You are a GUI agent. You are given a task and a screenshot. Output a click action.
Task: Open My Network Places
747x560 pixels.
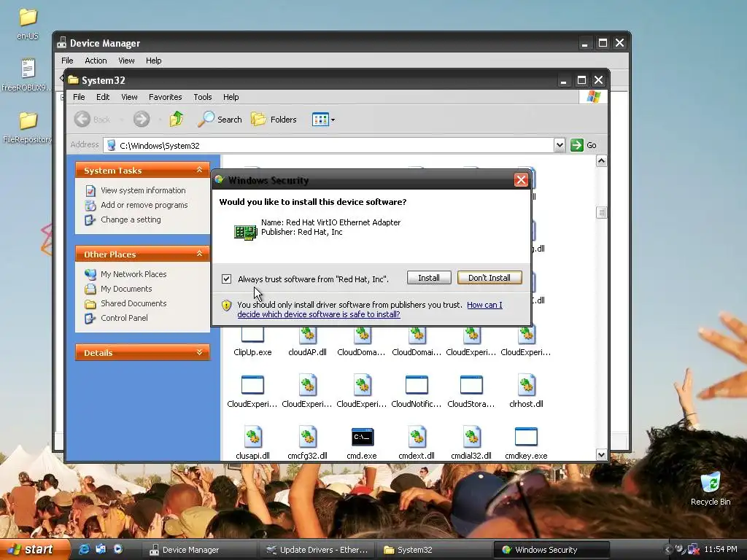click(133, 274)
